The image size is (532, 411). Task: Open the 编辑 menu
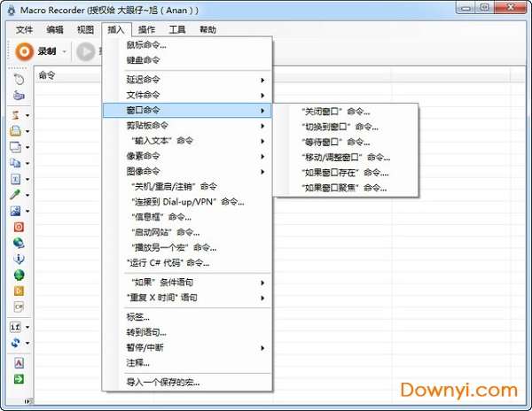[55, 30]
